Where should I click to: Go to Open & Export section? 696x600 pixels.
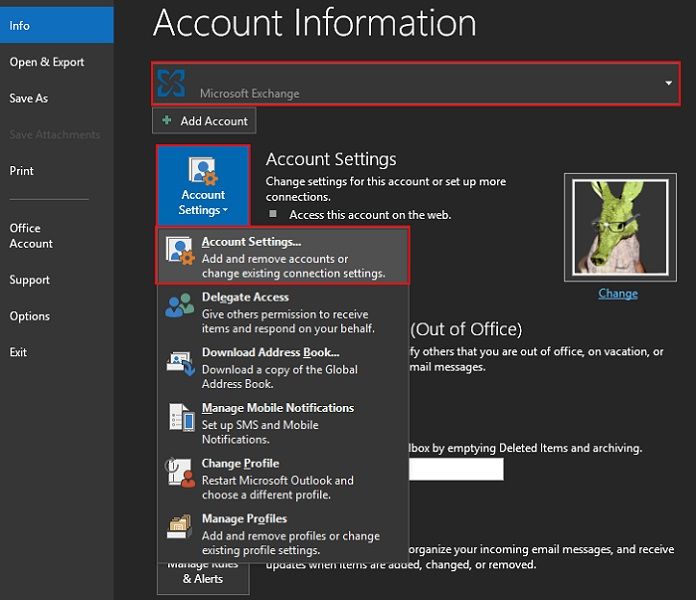click(x=47, y=62)
